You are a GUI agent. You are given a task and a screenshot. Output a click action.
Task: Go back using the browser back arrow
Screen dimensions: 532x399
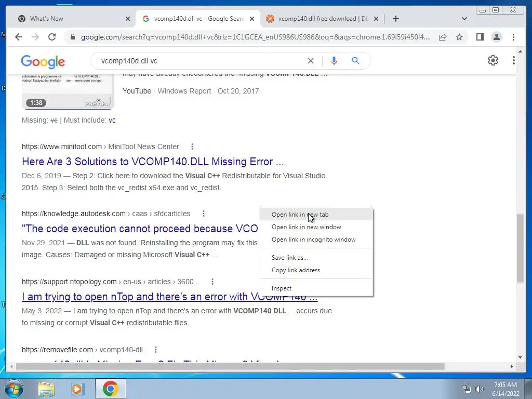click(x=19, y=37)
